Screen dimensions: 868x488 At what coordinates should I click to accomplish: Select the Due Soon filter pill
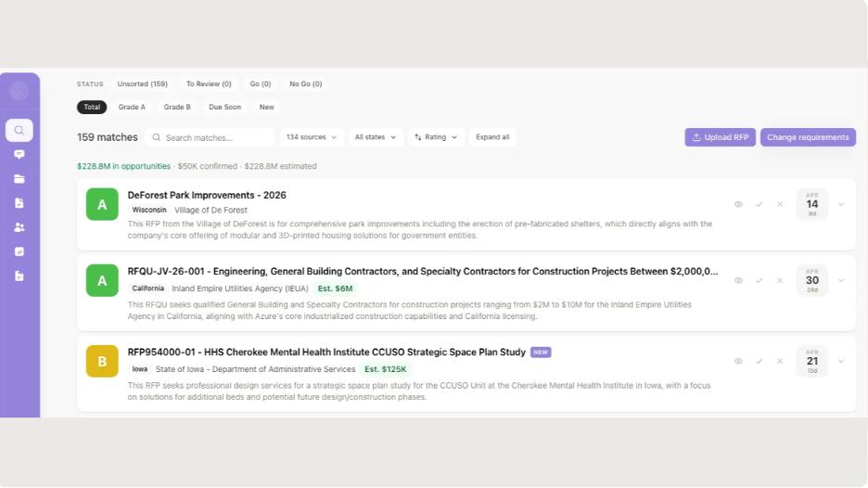tap(224, 107)
